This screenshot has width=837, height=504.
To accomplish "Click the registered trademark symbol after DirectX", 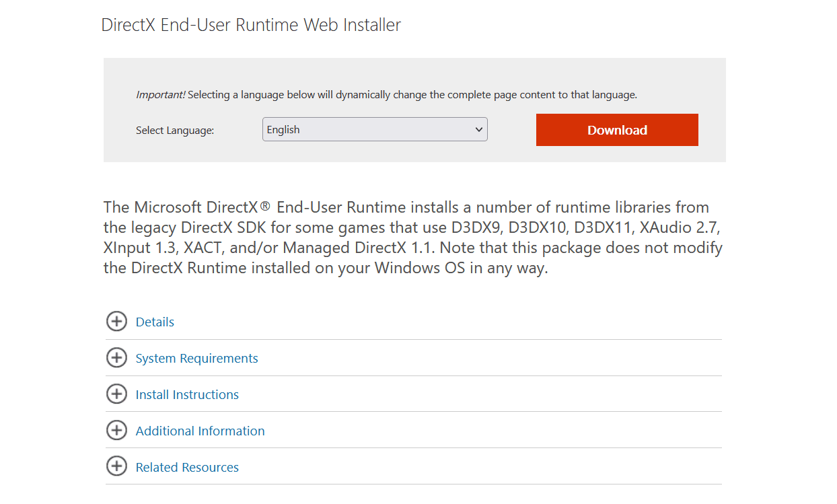I will click(266, 207).
